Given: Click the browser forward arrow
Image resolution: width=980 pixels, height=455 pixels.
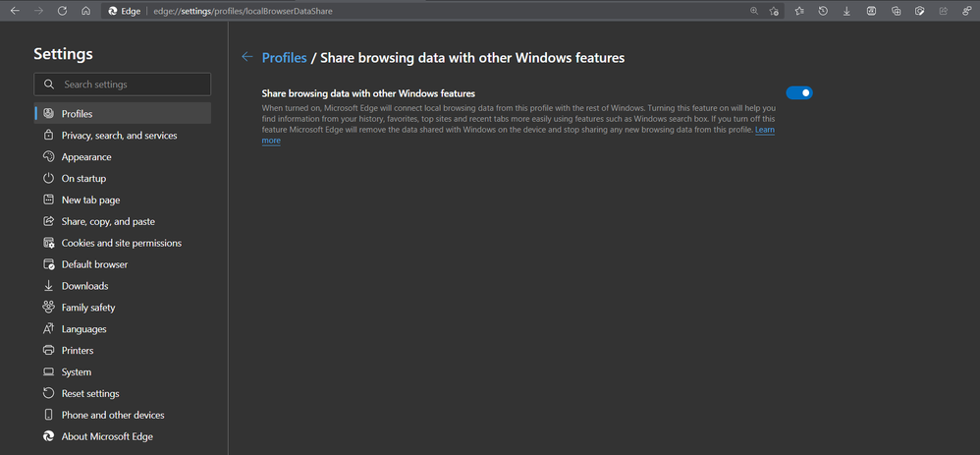Looking at the screenshot, I should [x=38, y=11].
